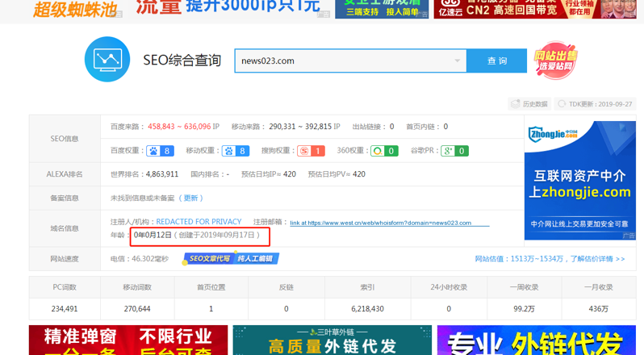Click the SEO文章代写 纯人工编辑 banner
Viewport: 644px width, 355px height.
click(x=231, y=258)
